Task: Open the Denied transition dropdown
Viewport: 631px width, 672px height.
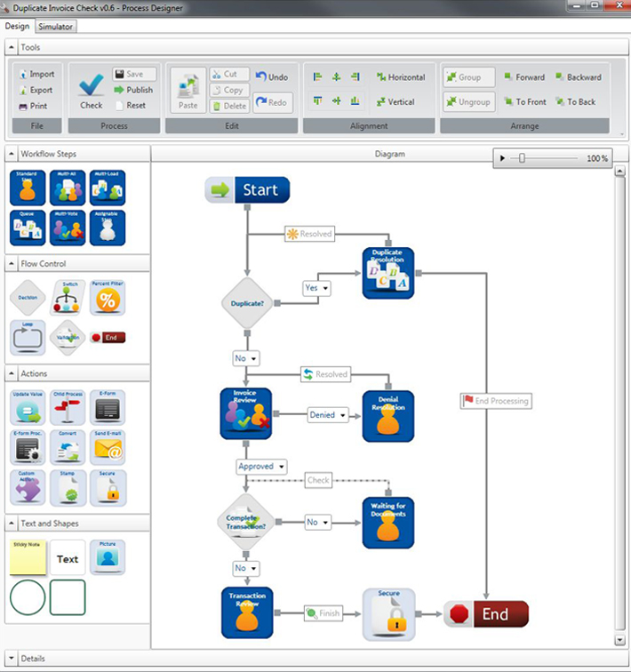Action: (343, 415)
